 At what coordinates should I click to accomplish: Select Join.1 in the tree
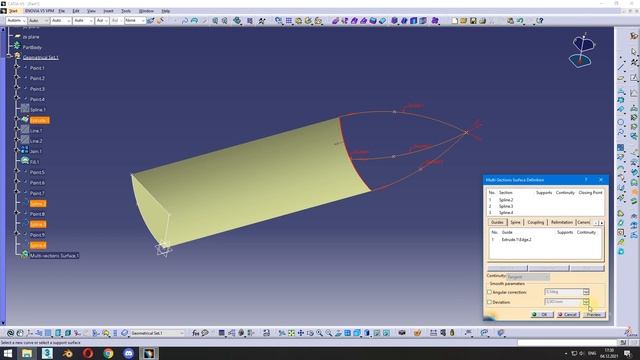pos(36,151)
